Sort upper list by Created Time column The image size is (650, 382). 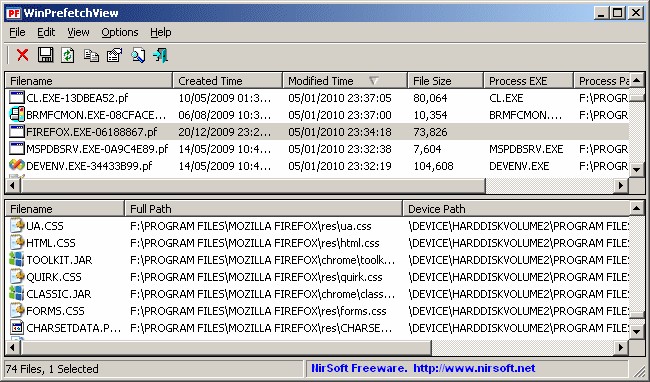pyautogui.click(x=228, y=80)
